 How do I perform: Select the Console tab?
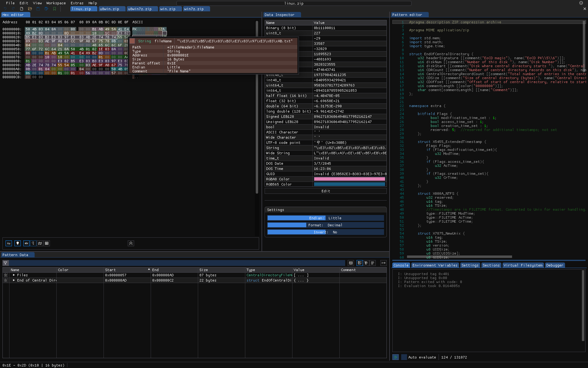click(401, 265)
